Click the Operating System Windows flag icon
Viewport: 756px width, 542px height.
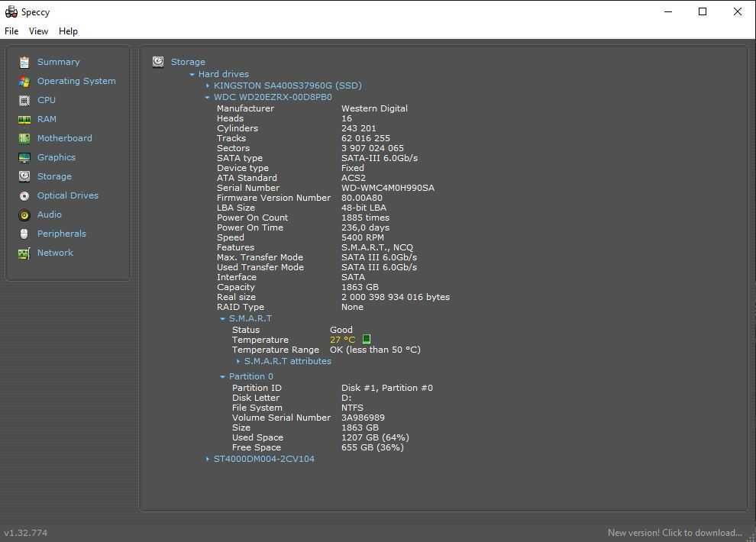(24, 82)
